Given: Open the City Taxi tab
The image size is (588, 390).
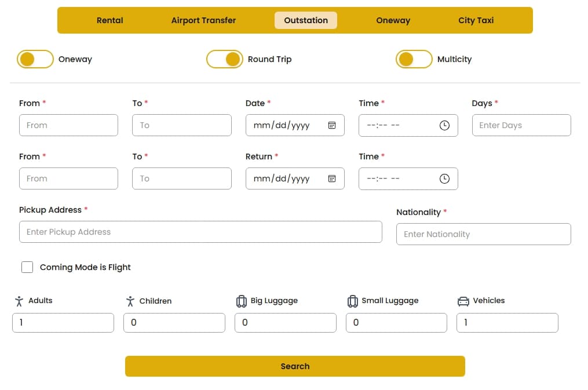Looking at the screenshot, I should pos(476,20).
